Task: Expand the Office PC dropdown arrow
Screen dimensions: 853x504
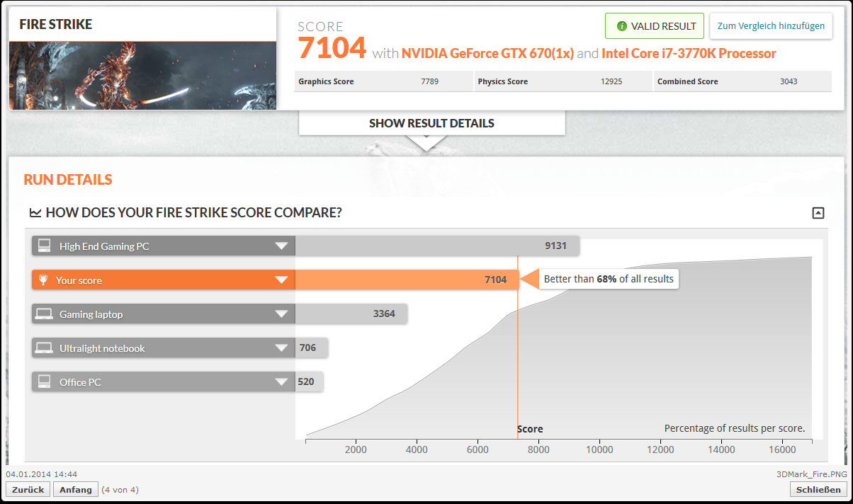Action: coord(282,382)
